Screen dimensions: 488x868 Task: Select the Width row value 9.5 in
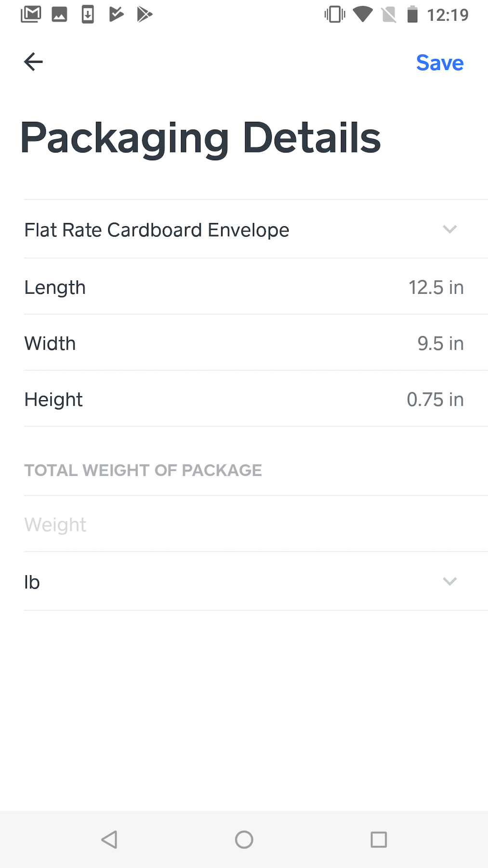(440, 343)
